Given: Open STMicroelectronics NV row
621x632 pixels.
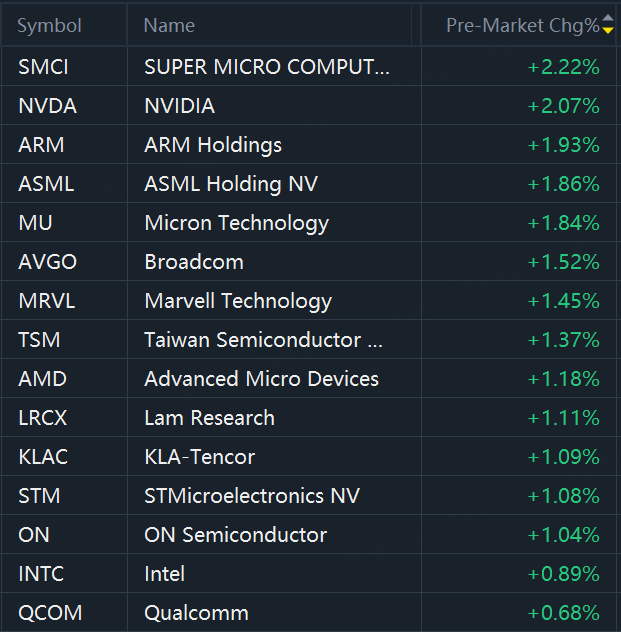Looking at the screenshot, I should click(x=309, y=496).
